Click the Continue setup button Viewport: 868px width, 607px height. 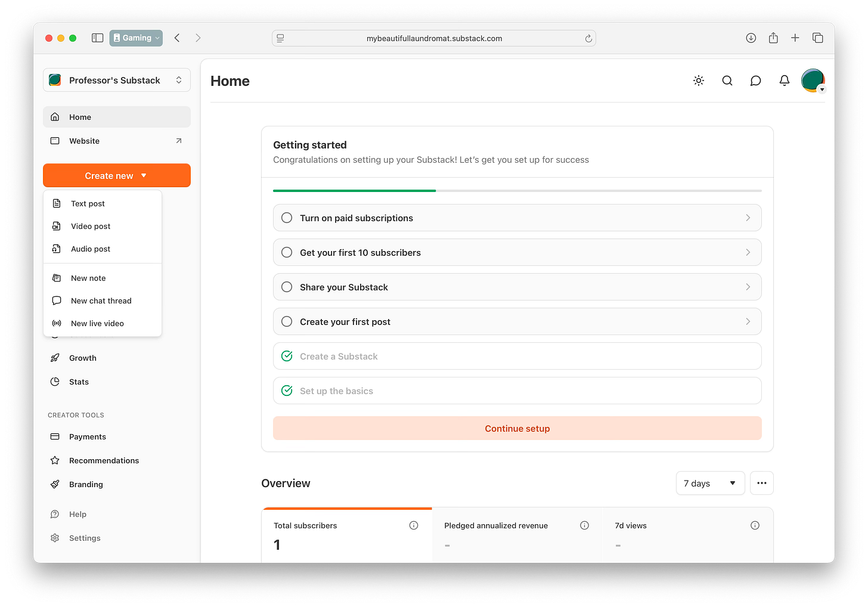[x=517, y=428]
